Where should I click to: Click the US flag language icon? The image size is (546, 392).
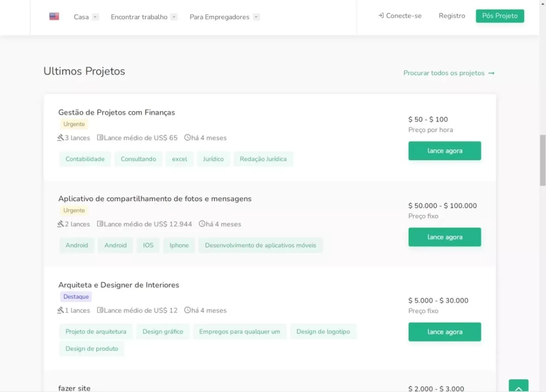click(x=54, y=16)
